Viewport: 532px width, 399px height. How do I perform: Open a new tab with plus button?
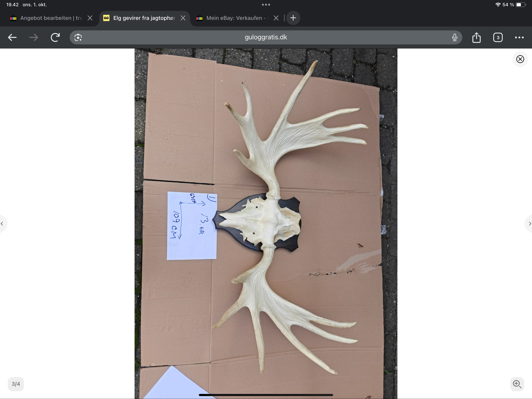coord(293,18)
